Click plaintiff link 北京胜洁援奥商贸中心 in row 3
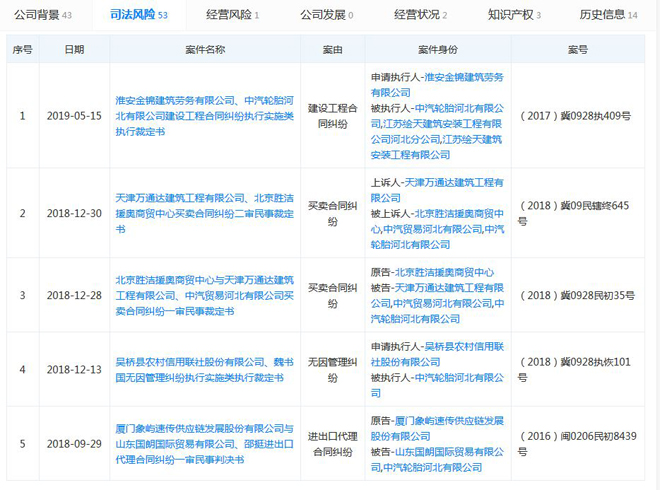660x490 pixels. pyautogui.click(x=444, y=272)
